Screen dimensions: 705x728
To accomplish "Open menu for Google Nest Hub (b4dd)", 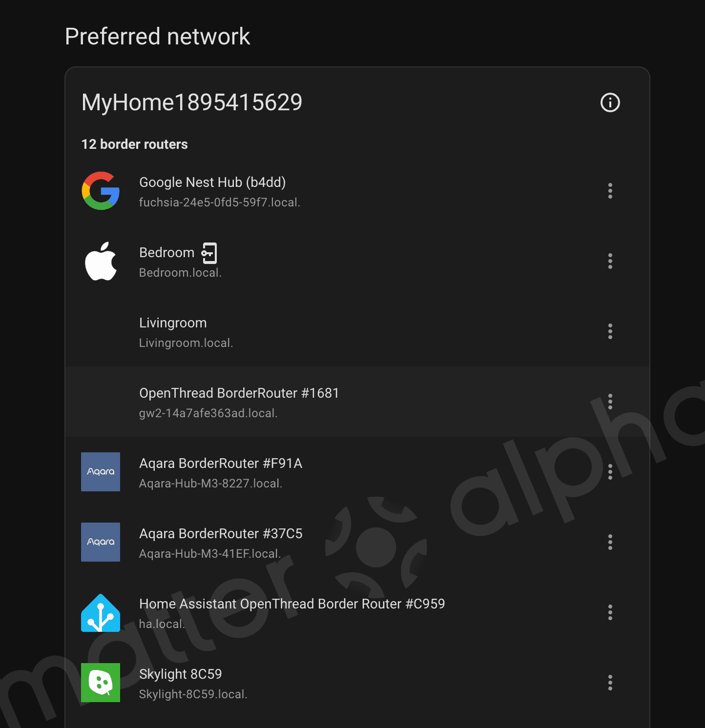I will pyautogui.click(x=610, y=191).
